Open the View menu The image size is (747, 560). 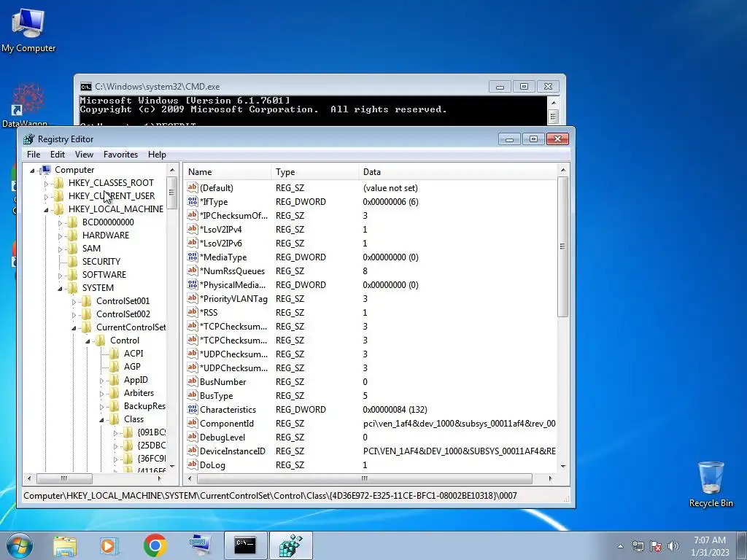click(84, 155)
